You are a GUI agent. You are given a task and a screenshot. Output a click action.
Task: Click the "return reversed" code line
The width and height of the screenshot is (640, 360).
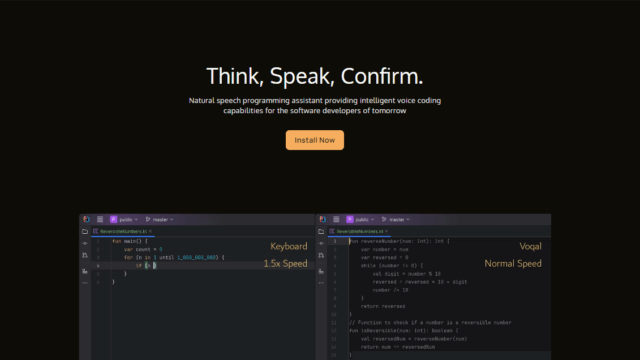point(383,306)
